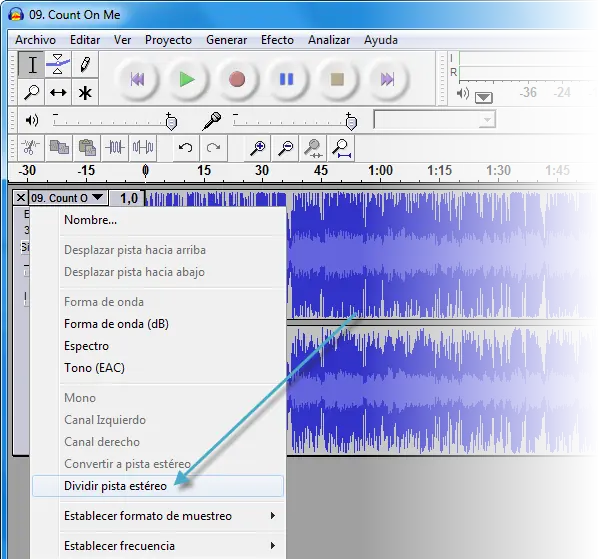Adjust the output volume slider handle
This screenshot has width=599, height=559.
[x=171, y=122]
